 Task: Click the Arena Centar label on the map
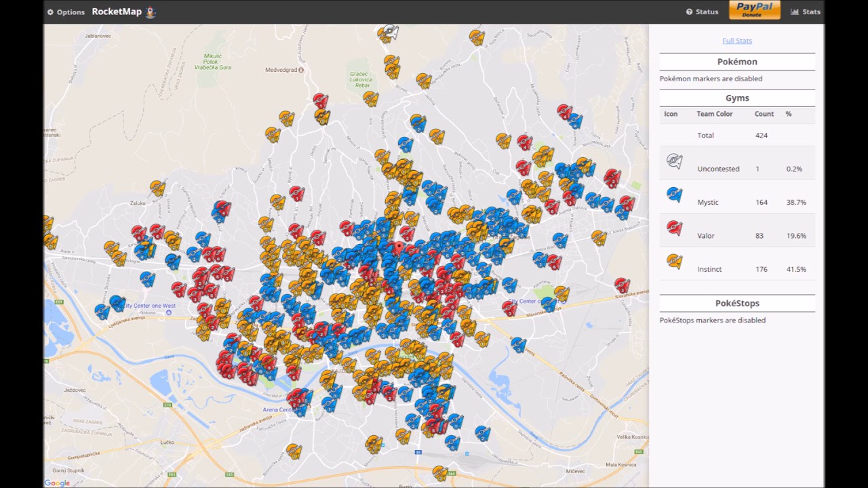[x=279, y=410]
